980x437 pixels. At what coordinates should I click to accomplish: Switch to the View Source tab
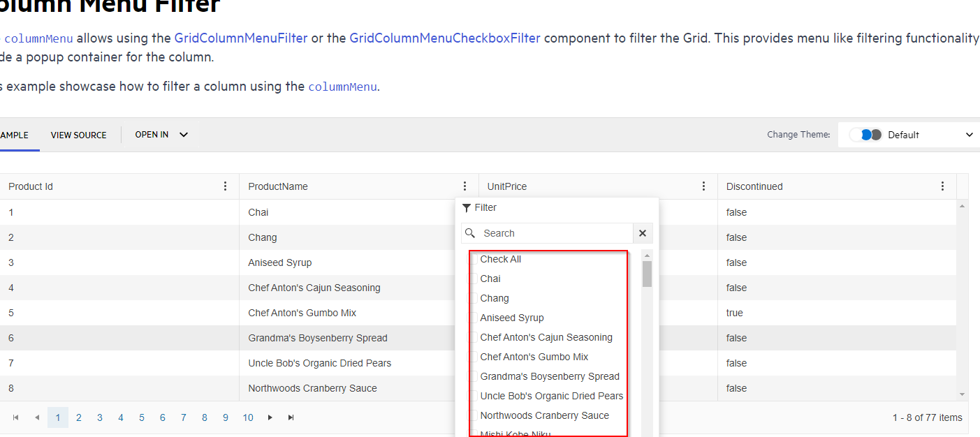tap(78, 135)
